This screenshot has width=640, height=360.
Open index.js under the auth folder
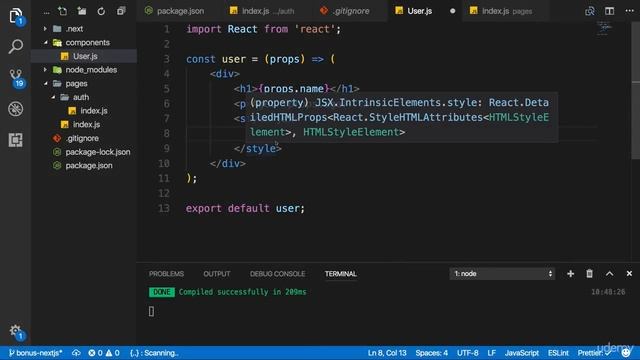tap(94, 111)
